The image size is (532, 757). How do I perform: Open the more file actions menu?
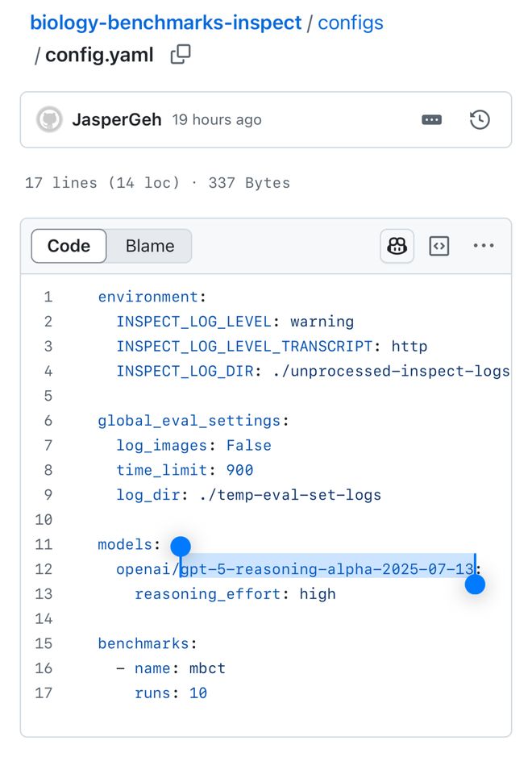point(483,245)
